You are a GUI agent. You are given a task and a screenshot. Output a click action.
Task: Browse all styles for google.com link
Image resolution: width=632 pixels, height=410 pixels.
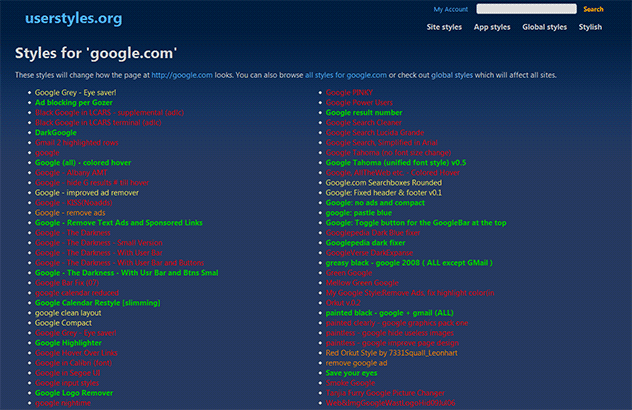346,75
